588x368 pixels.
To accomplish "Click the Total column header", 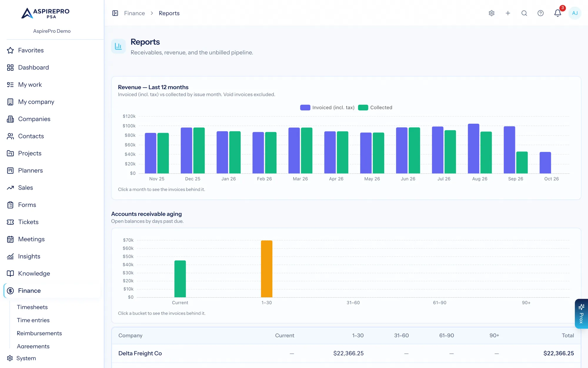I will coord(568,335).
